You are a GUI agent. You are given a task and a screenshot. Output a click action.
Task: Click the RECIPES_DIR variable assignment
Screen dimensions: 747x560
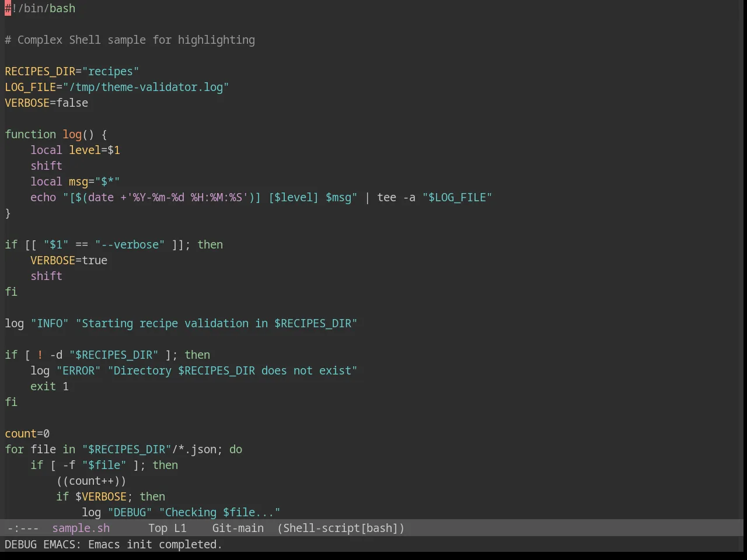[72, 71]
